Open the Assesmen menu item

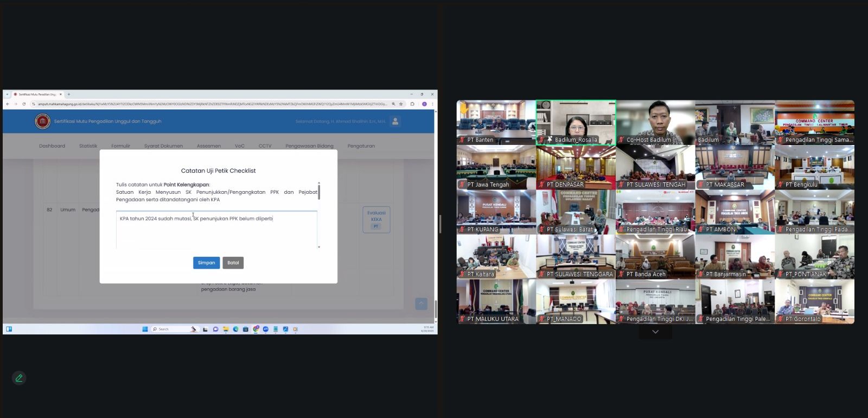point(209,146)
